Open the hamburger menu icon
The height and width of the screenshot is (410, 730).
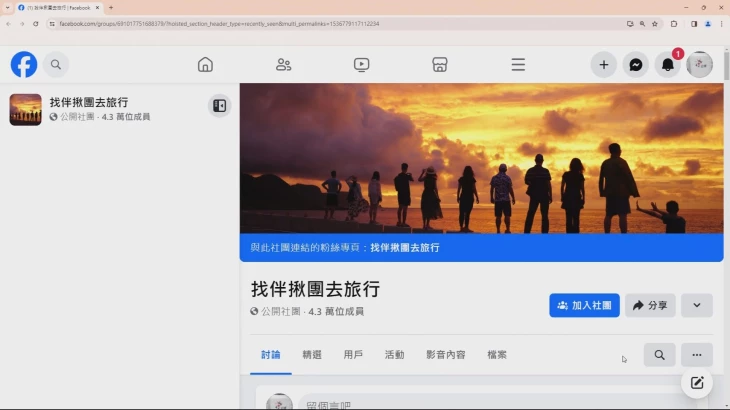point(518,64)
